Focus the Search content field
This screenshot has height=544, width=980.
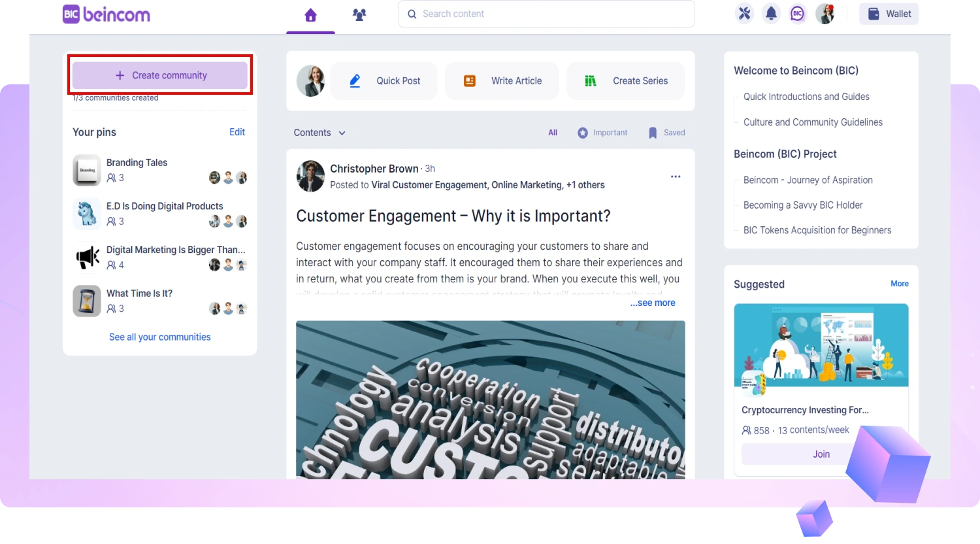click(546, 14)
